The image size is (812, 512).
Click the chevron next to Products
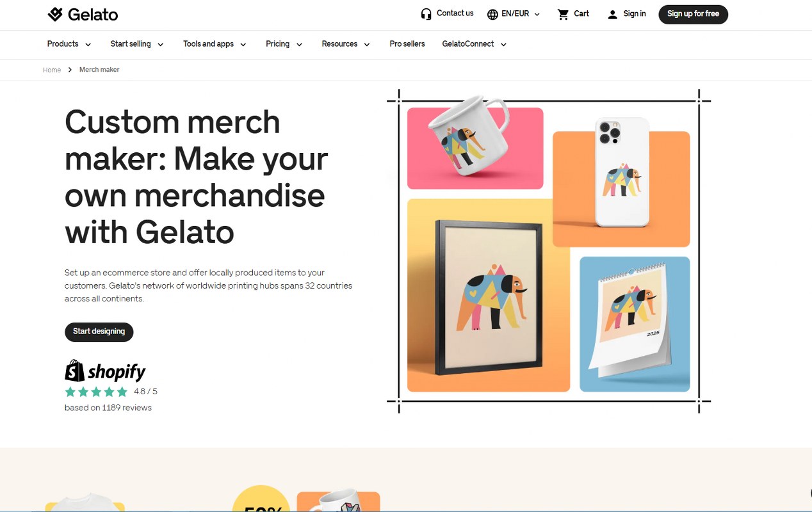click(x=88, y=45)
